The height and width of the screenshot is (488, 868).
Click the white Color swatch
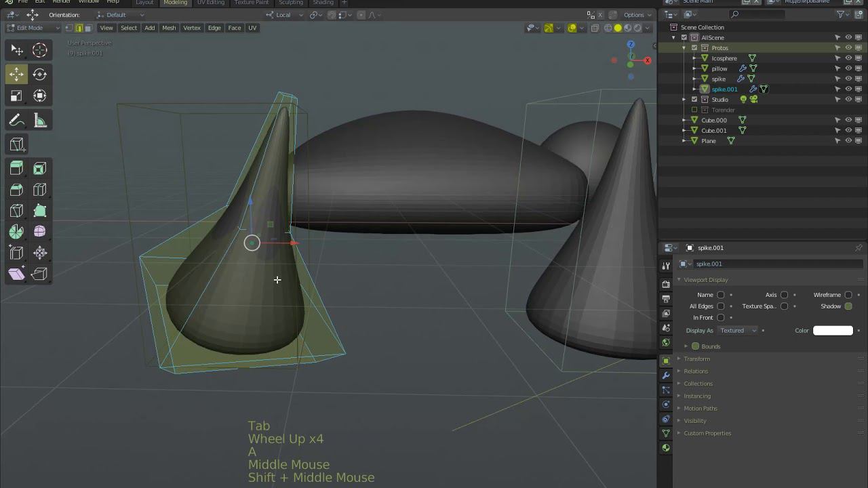coord(833,331)
